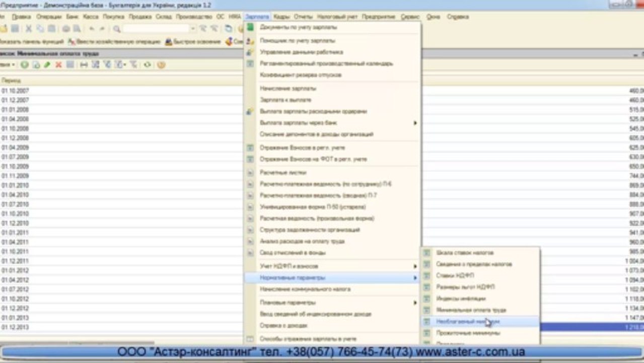Image resolution: width=644 pixels, height=363 pixels.
Task: Click the green Add record icon
Action: 25,65
